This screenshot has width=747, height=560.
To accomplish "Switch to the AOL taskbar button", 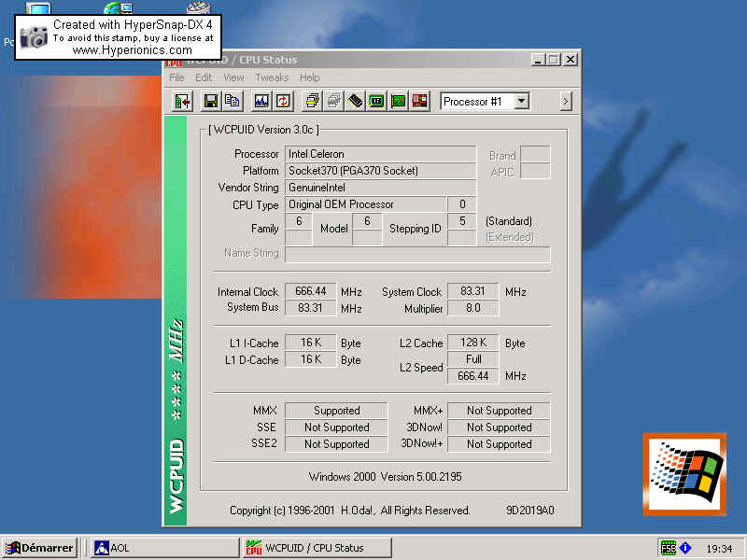I will pyautogui.click(x=164, y=548).
